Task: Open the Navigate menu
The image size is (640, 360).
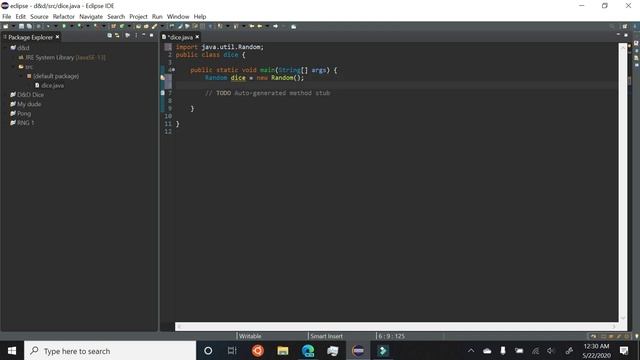Action: click(x=91, y=17)
